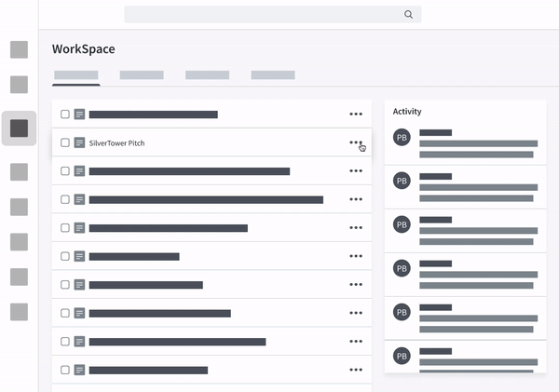Click sidebar icon just above the highlighted one
The image size is (559, 392).
click(x=19, y=84)
